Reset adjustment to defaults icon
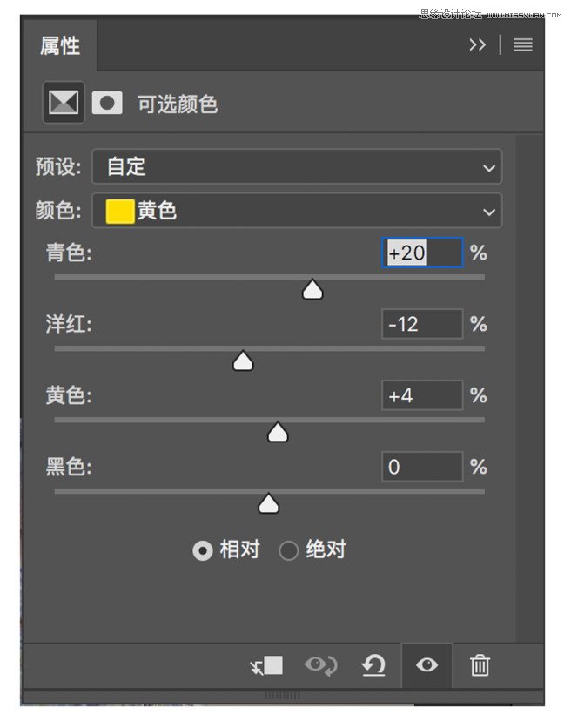 click(x=373, y=666)
